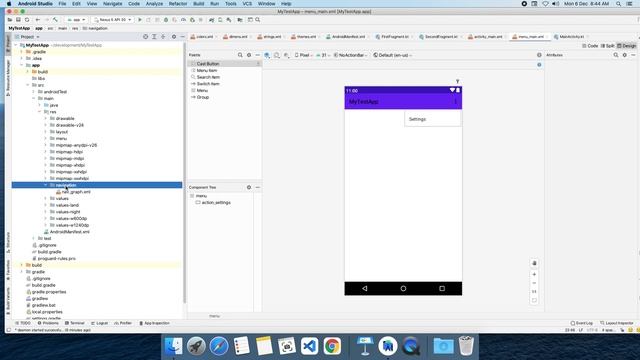Image resolution: width=640 pixels, height=360 pixels.
Task: Click the Run app play icon
Action: tap(140, 20)
